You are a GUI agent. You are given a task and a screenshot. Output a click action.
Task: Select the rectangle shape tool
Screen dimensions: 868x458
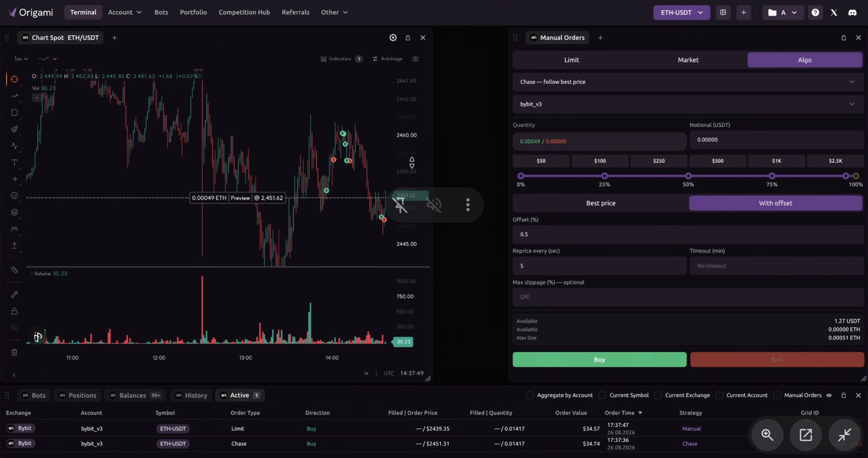pyautogui.click(x=14, y=112)
